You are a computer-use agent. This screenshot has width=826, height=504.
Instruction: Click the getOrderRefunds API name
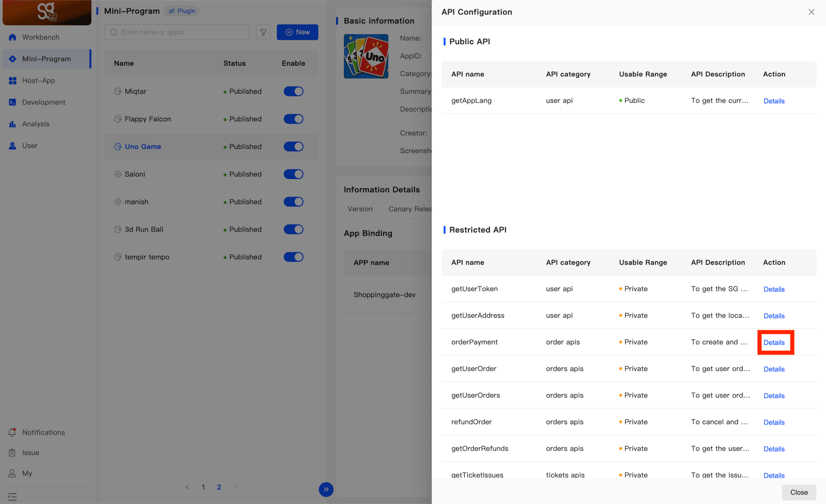point(480,448)
